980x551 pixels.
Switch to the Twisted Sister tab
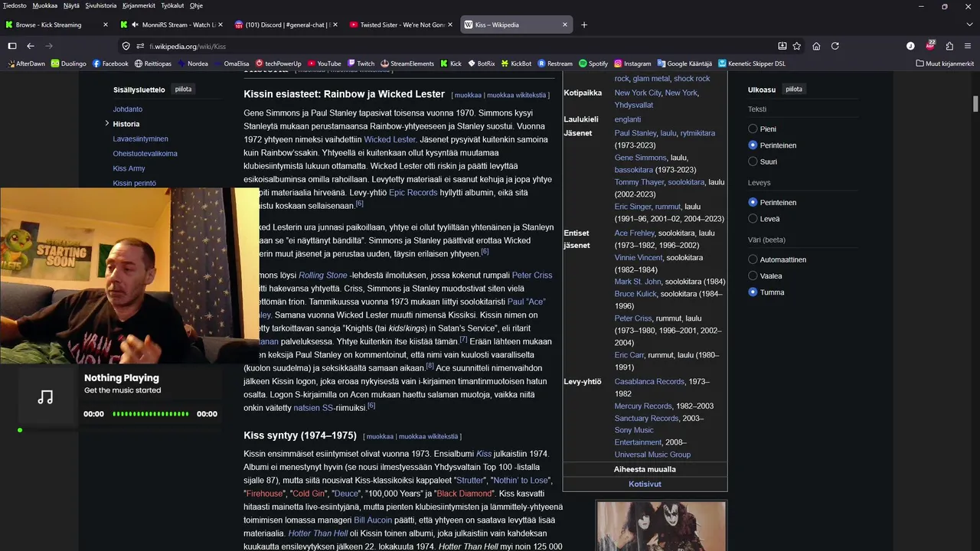pyautogui.click(x=401, y=24)
